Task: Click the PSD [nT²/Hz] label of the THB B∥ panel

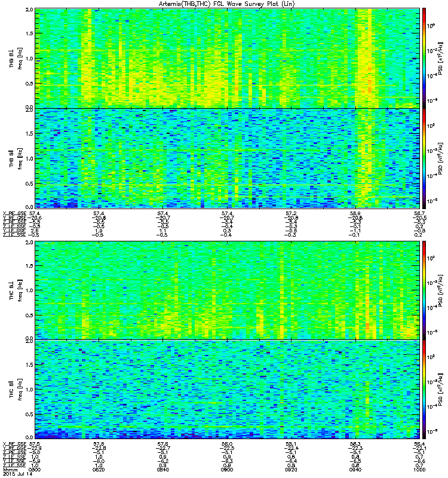Action: point(440,158)
